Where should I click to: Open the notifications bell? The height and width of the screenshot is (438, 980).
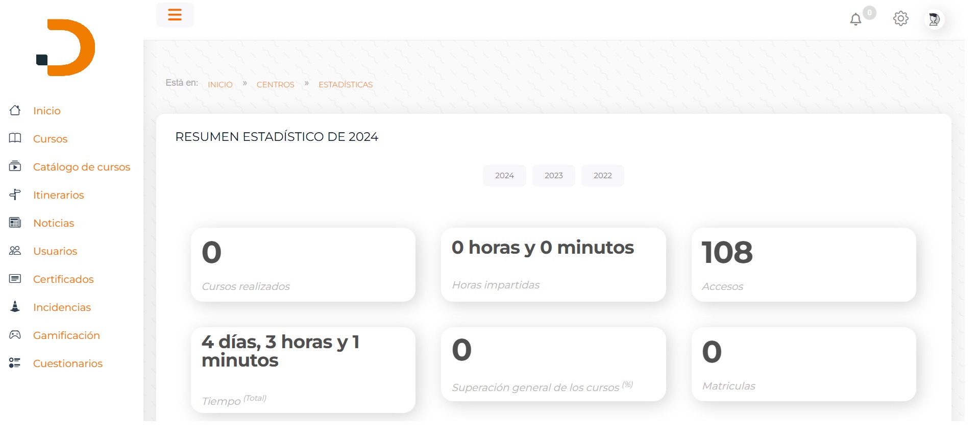coord(855,19)
